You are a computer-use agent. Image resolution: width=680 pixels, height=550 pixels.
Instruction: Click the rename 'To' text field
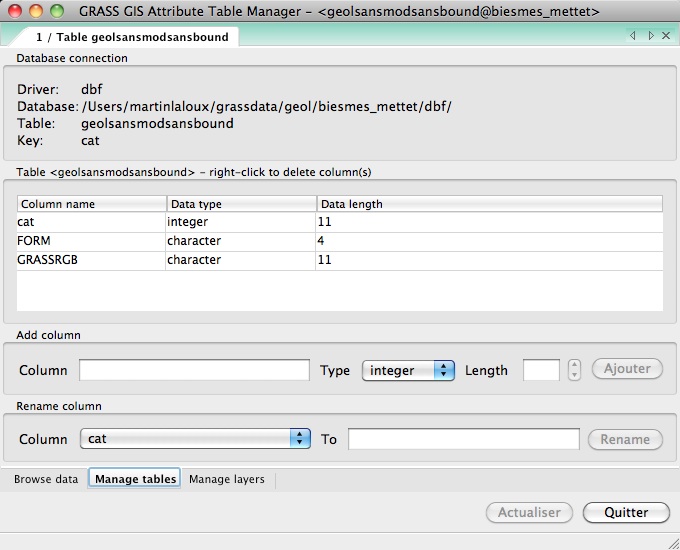[463, 439]
